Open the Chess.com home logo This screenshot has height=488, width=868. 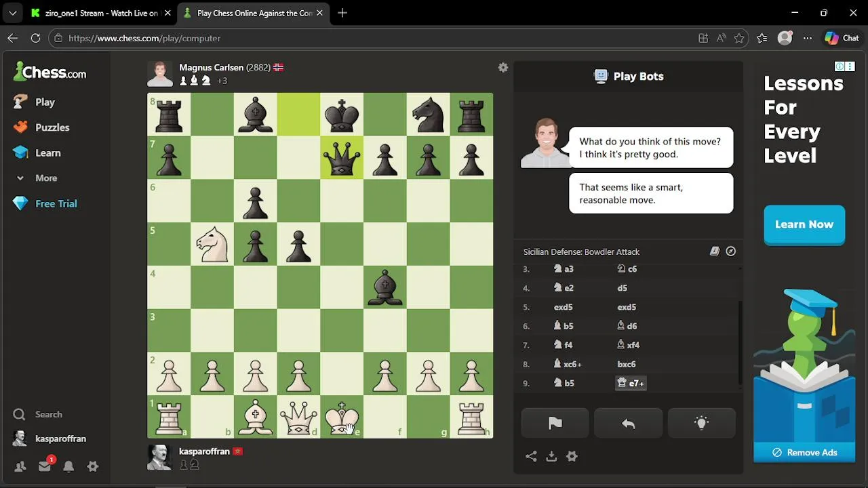coord(50,71)
